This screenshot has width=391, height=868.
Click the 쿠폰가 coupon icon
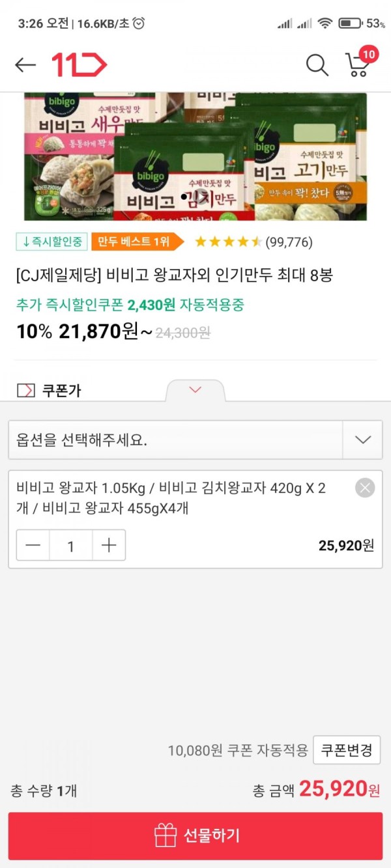point(26,391)
